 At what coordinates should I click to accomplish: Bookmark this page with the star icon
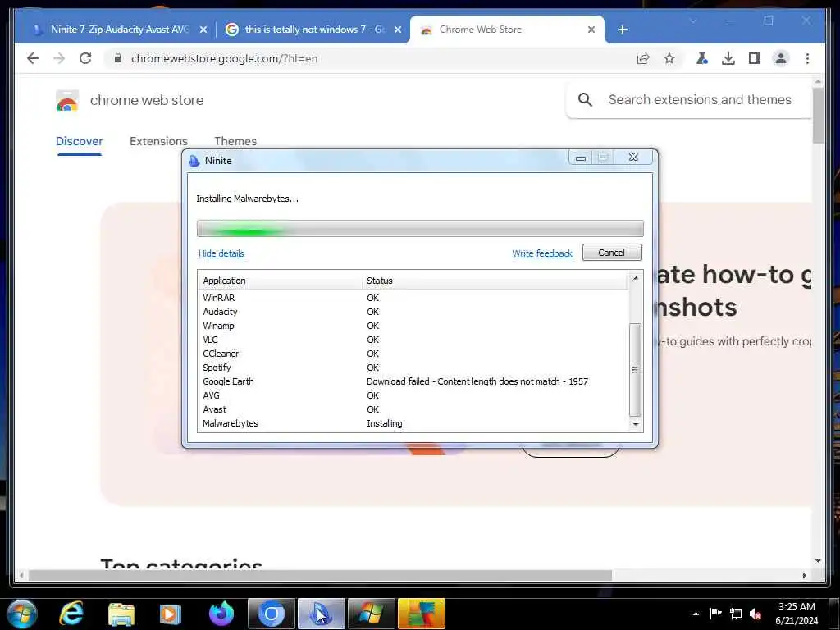tap(669, 58)
